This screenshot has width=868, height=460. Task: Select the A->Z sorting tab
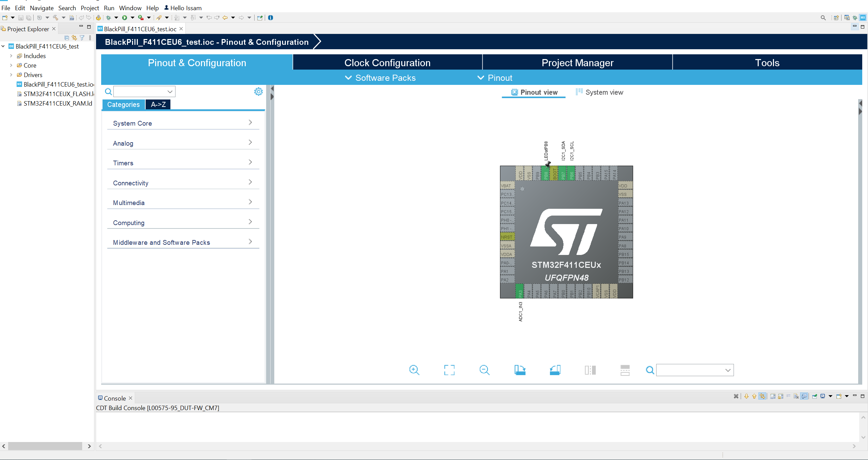tap(158, 105)
